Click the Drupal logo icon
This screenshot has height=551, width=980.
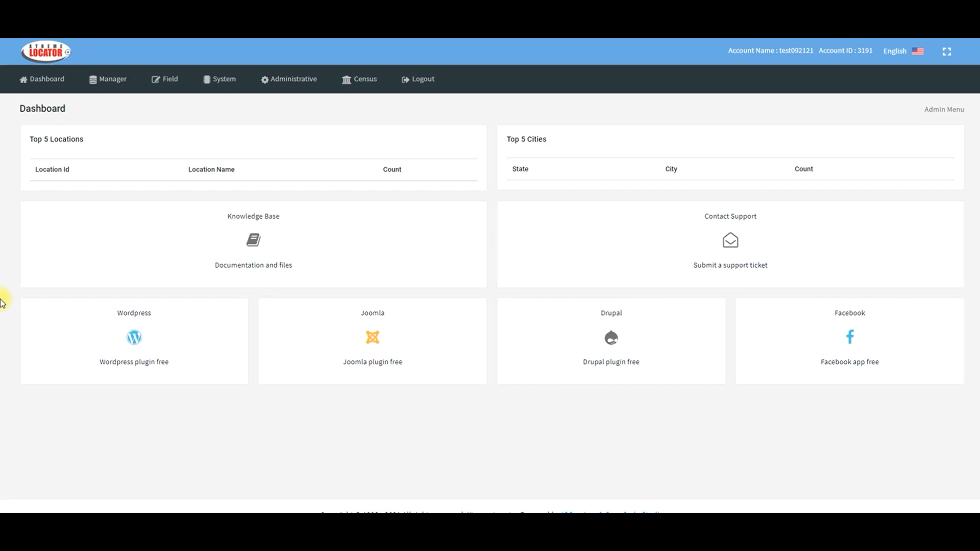(x=611, y=337)
